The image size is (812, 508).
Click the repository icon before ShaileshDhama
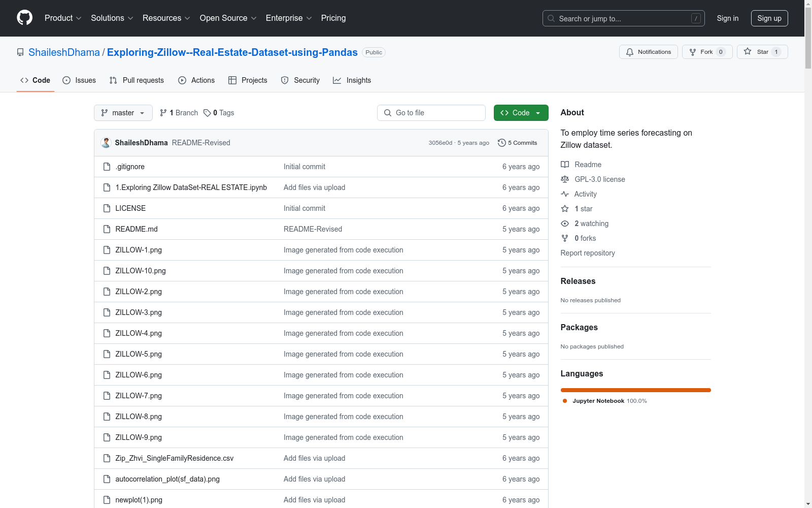tap(20, 52)
